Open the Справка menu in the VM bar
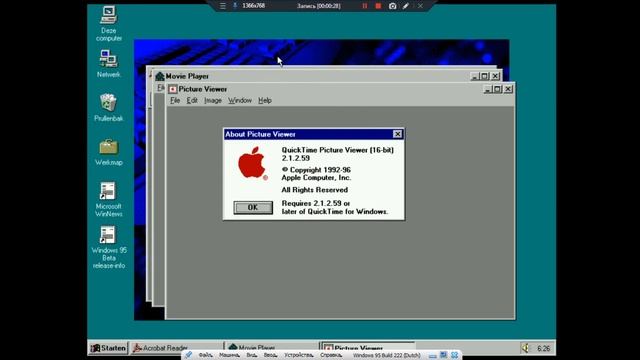 (331, 356)
